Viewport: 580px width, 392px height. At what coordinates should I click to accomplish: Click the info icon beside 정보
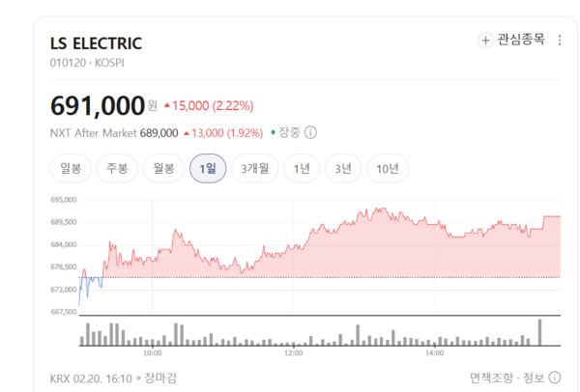pos(554,378)
